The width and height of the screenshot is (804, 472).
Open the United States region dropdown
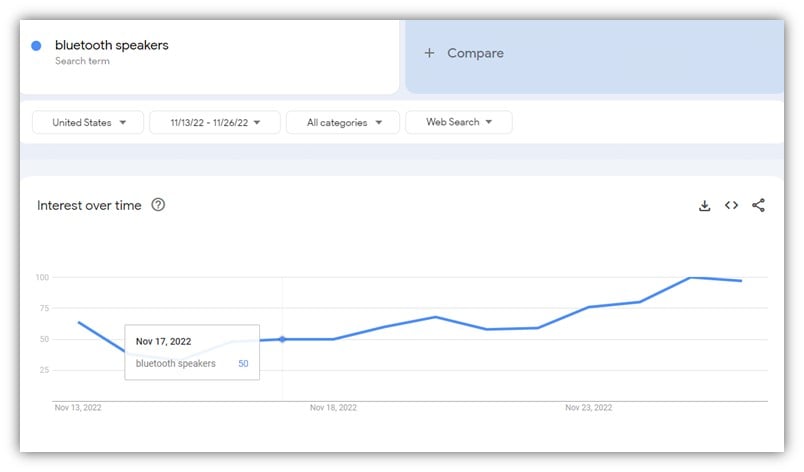88,122
